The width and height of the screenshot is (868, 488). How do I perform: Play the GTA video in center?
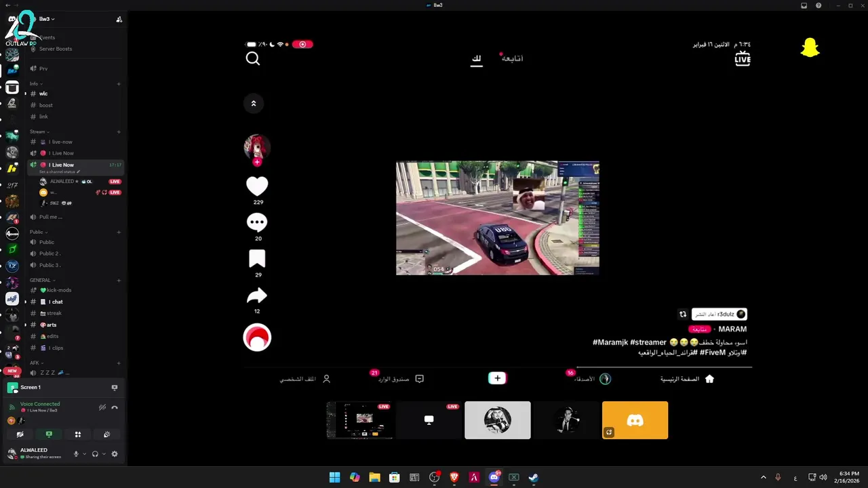point(497,218)
